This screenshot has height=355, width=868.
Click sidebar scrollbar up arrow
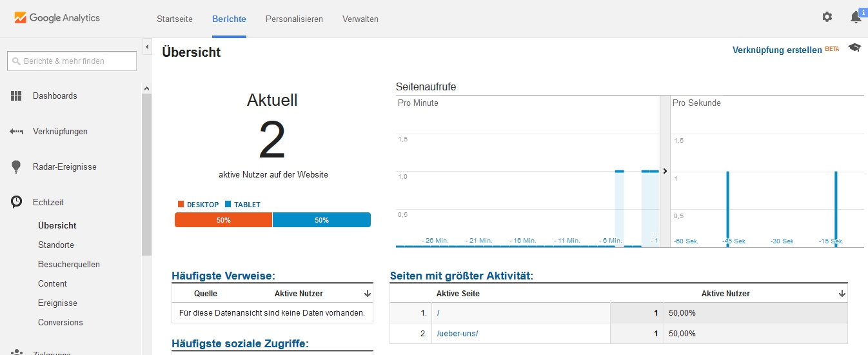146,88
